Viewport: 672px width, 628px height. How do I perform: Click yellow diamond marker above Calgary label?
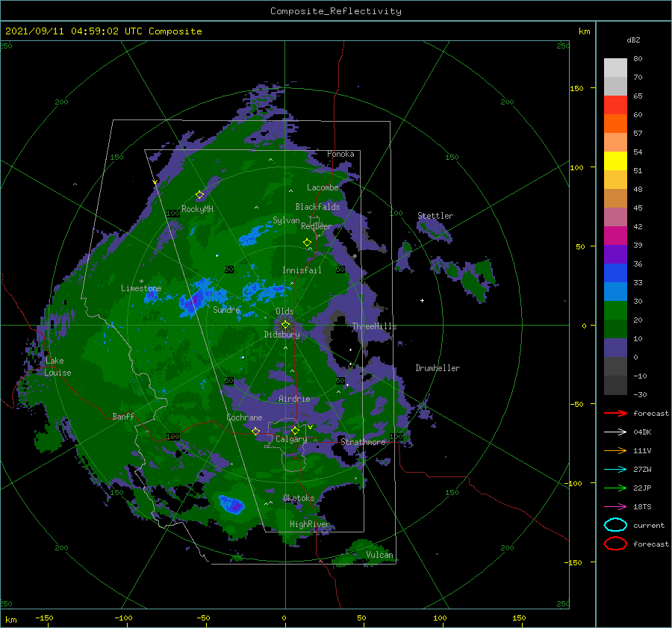(295, 430)
